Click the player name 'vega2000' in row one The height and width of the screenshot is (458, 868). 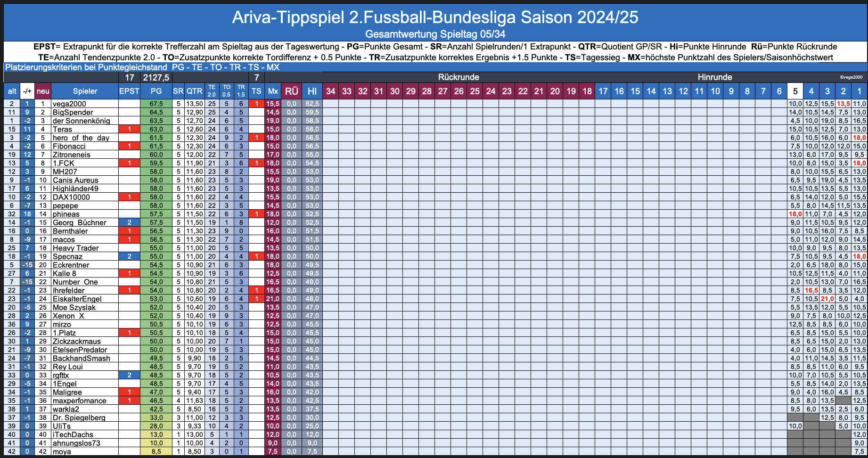tap(69, 104)
